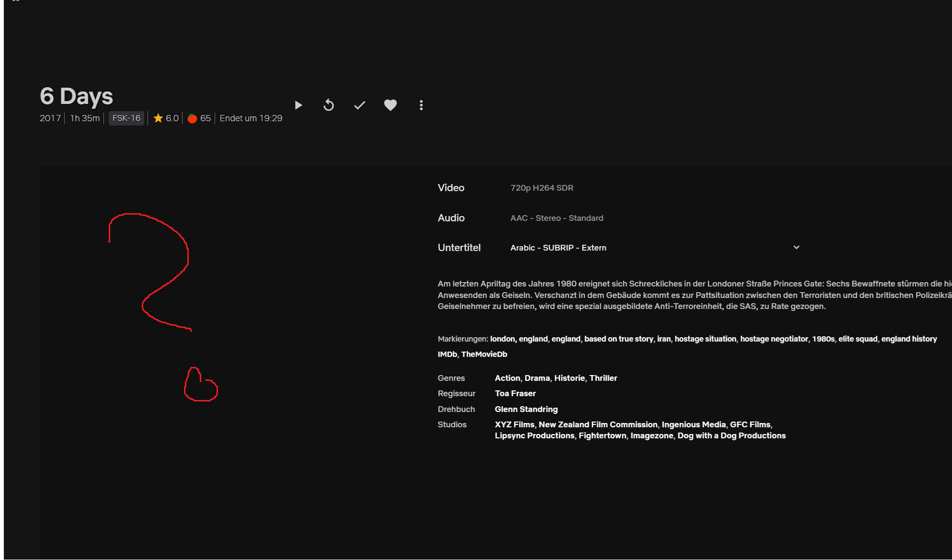Toggle the watched checkmark icon
This screenshot has height=560, width=952.
point(359,105)
